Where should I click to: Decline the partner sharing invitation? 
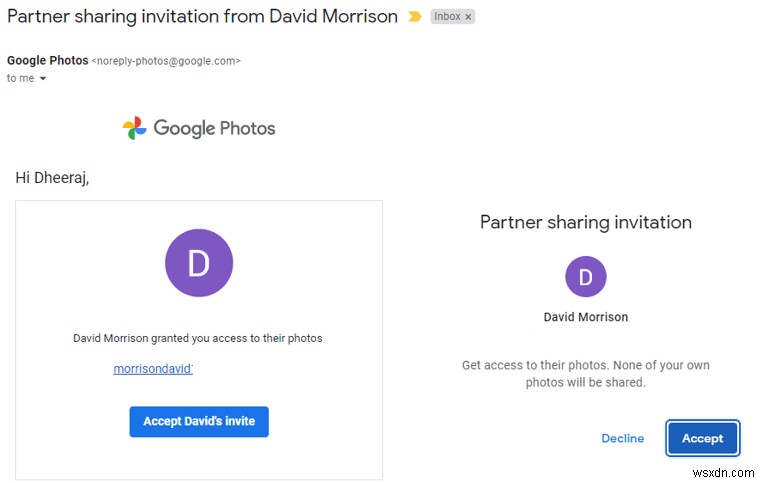[622, 439]
